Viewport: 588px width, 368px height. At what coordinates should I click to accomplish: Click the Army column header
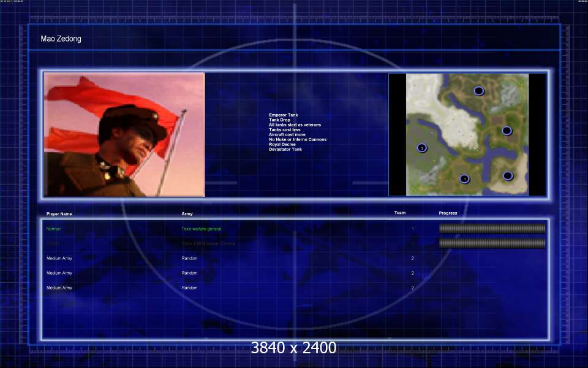pos(187,213)
